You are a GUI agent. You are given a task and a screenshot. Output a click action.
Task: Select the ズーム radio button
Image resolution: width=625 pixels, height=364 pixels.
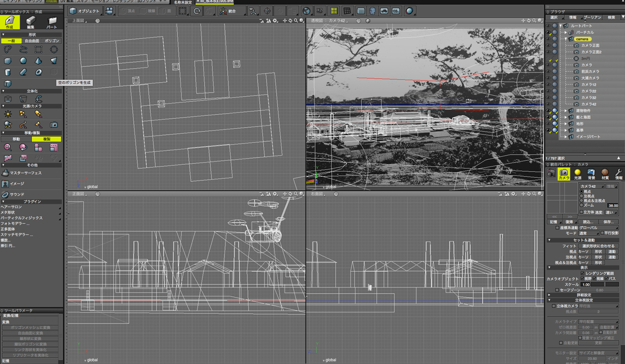point(582,205)
